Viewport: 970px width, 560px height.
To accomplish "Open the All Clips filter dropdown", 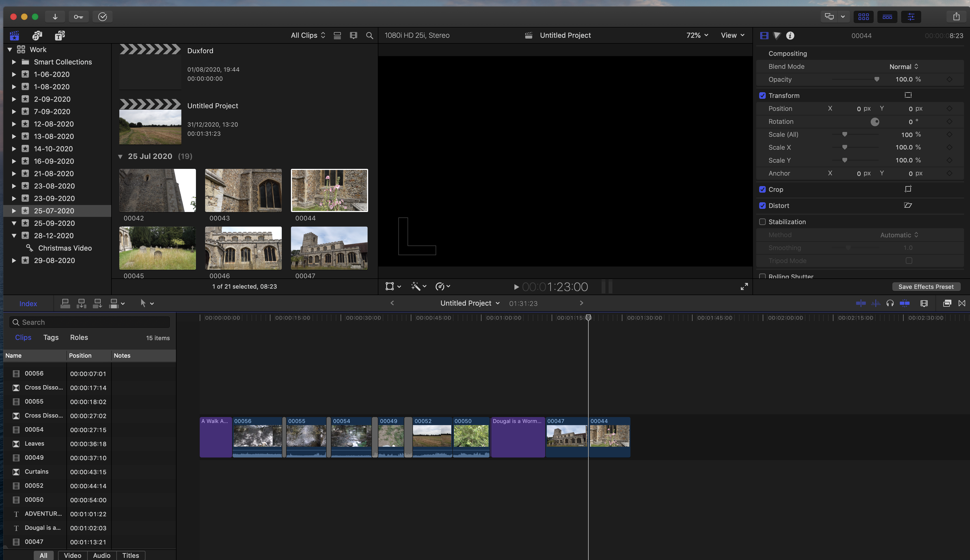I will 308,35.
